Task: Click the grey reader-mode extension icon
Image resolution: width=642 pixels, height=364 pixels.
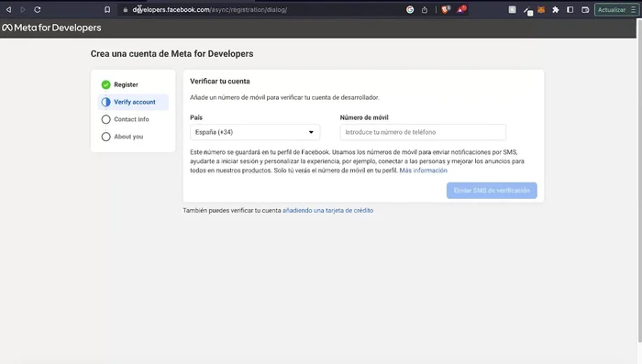Action: [x=512, y=9]
